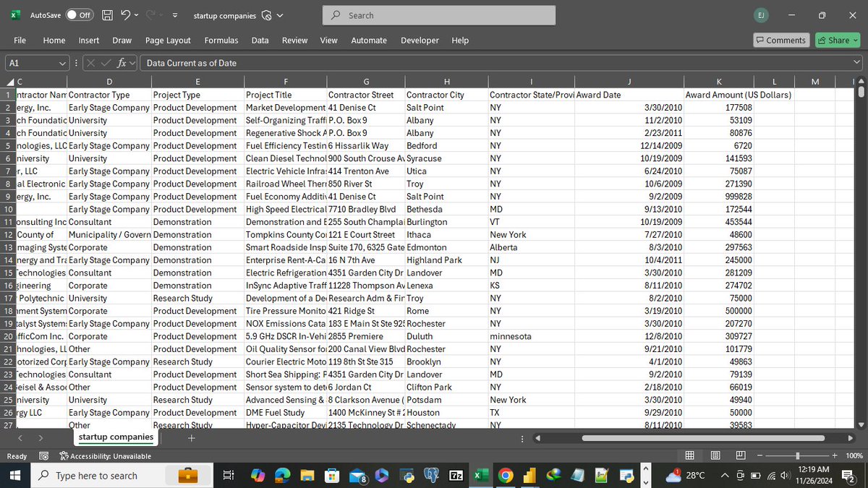
Task: Switch to Page Layout view icon
Action: [x=715, y=455]
